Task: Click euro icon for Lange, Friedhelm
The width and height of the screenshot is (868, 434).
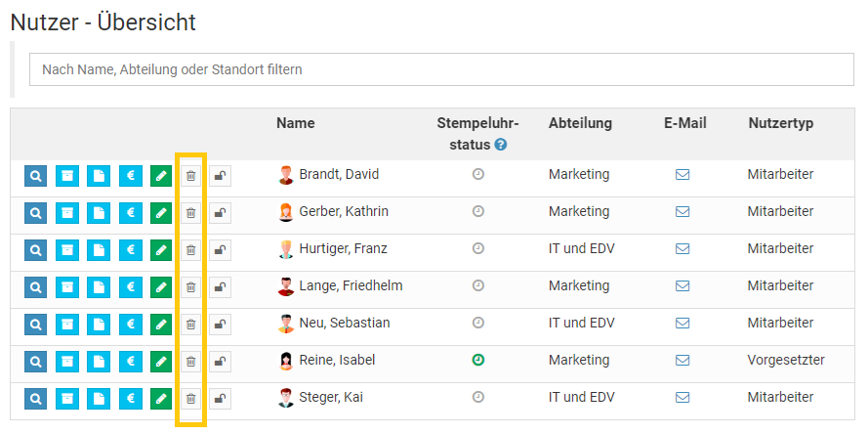Action: coord(130,287)
